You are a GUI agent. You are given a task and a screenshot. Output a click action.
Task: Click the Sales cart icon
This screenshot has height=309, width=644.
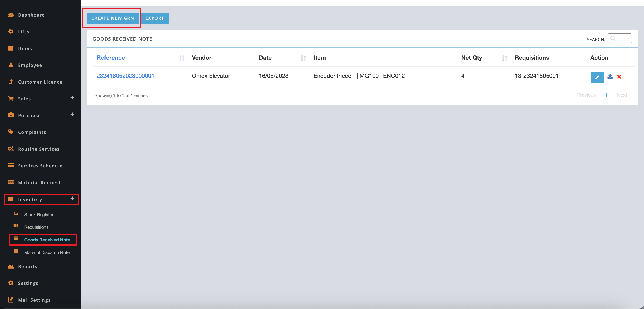pyautogui.click(x=11, y=99)
